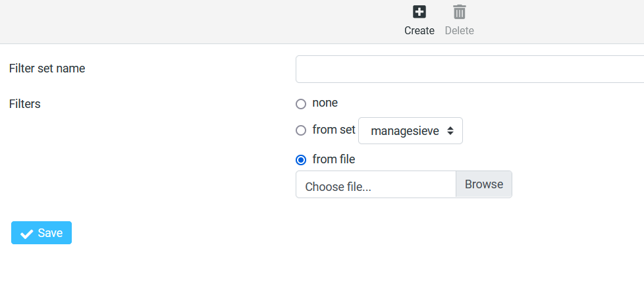The height and width of the screenshot is (291, 644).
Task: Click the Delete trash can icon
Action: pos(459,12)
